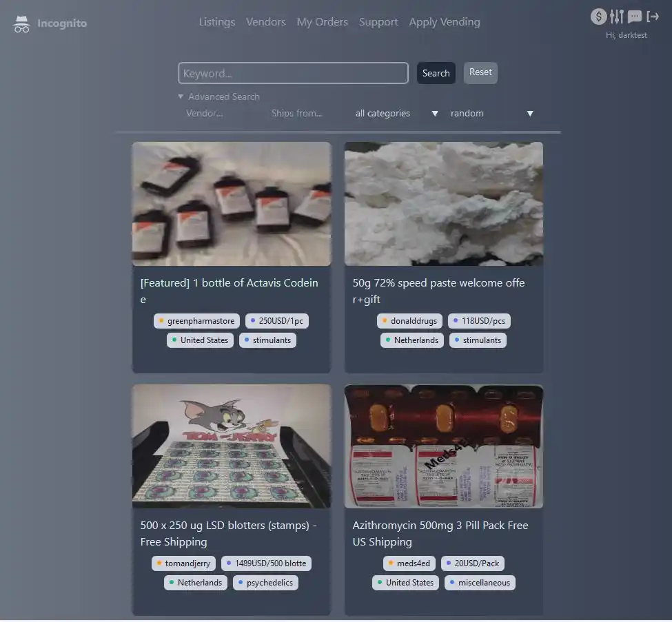Open the wallet dollar-sign icon
This screenshot has height=622, width=672.
598,17
